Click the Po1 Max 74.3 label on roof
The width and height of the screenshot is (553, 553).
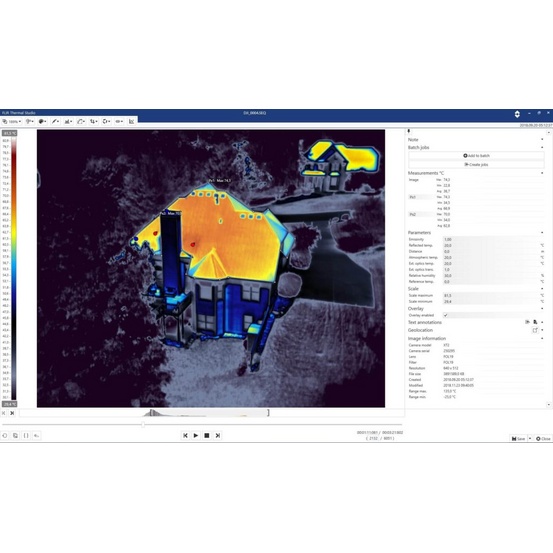[x=219, y=181]
